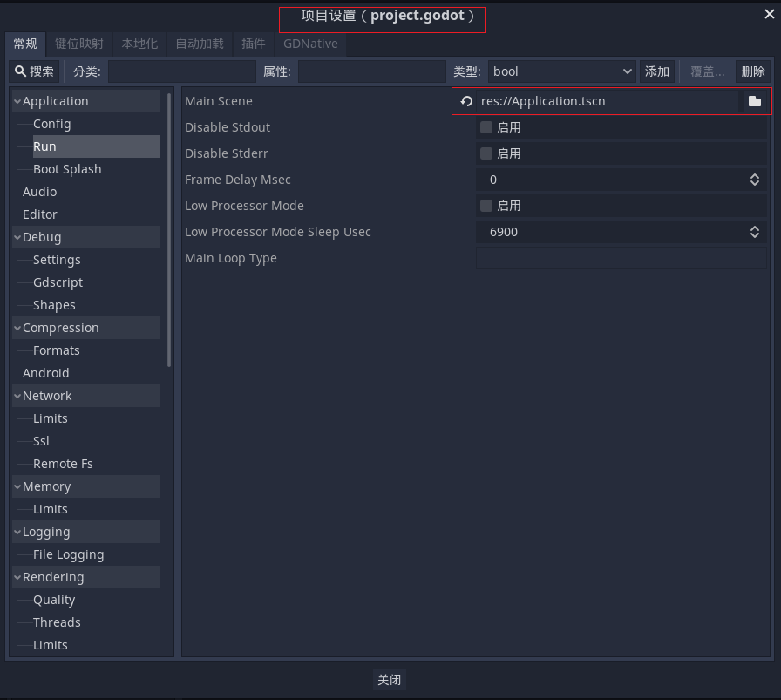This screenshot has height=700, width=781.
Task: Click the settings tree vertical scrollbar
Action: tap(169, 230)
